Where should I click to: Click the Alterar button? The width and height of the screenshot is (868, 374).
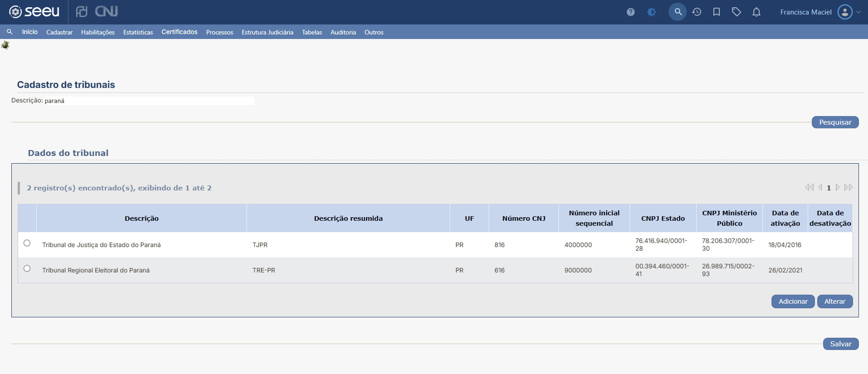click(x=835, y=301)
